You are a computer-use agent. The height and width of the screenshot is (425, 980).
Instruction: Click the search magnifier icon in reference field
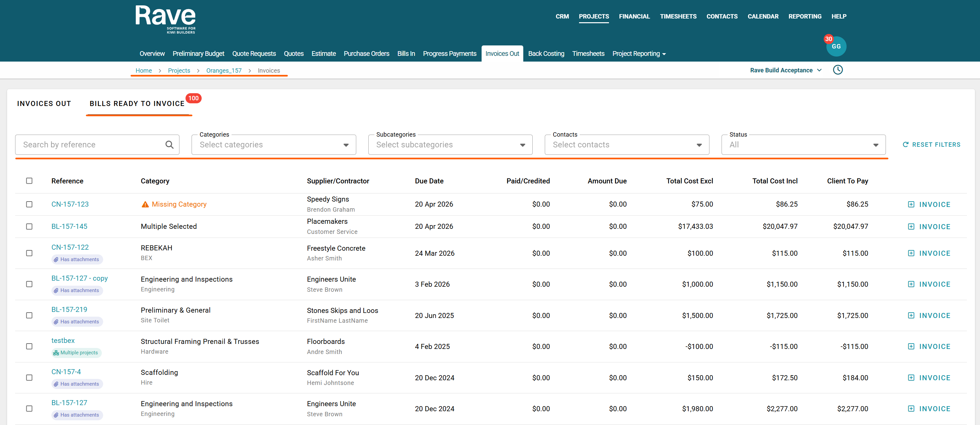pos(169,145)
